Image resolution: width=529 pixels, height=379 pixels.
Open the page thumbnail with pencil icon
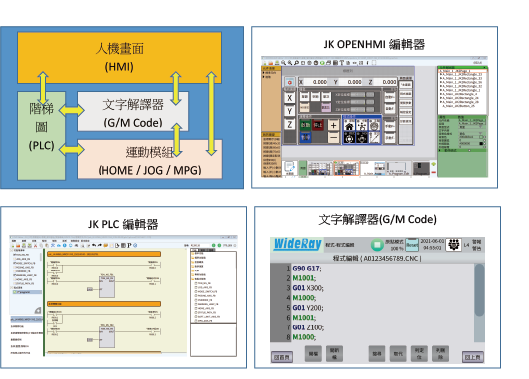click(290, 168)
